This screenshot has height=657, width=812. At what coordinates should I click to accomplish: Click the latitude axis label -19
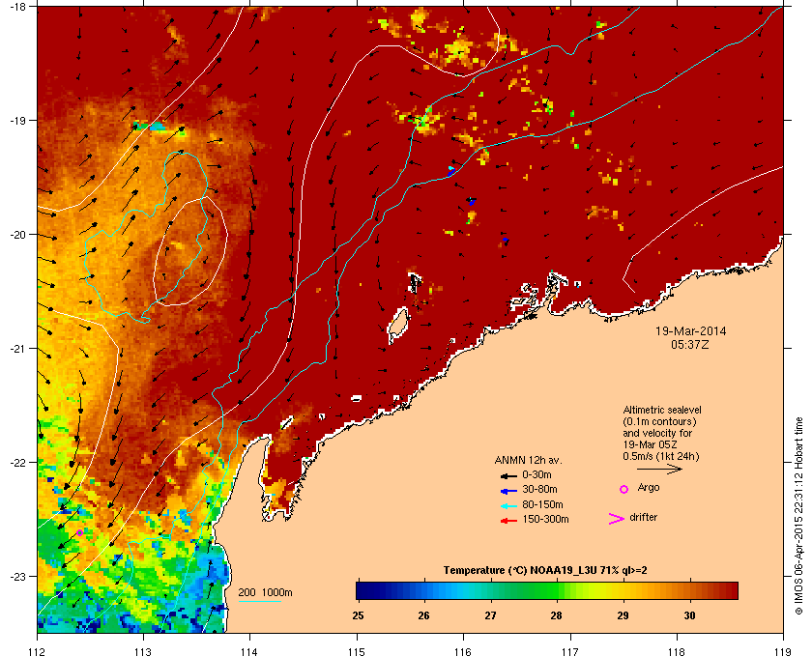point(17,120)
